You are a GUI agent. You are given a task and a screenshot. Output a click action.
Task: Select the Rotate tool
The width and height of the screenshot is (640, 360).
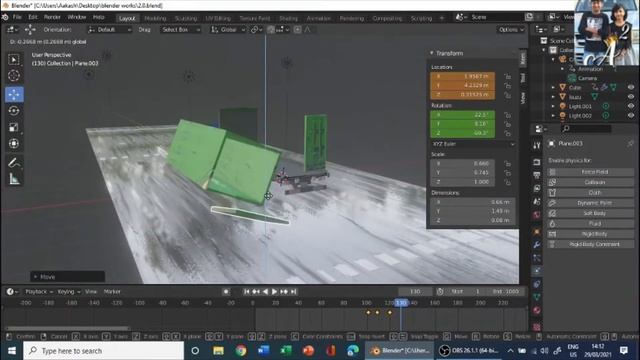coord(14,111)
